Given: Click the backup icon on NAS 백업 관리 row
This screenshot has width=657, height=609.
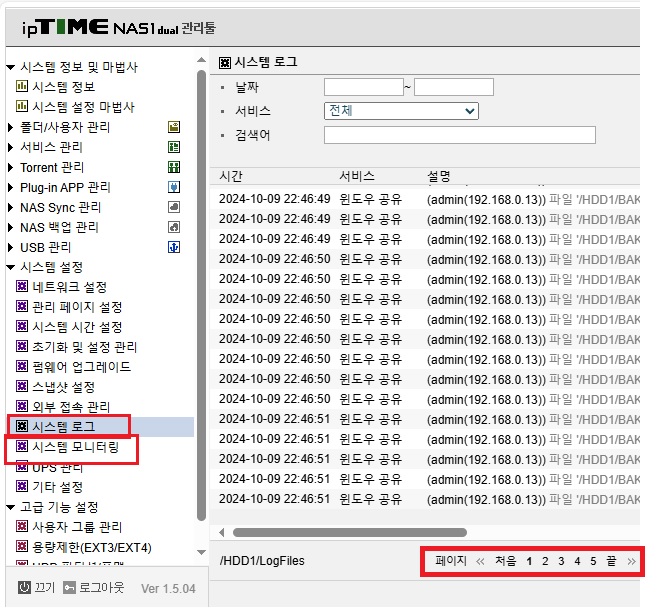Looking at the screenshot, I should tap(174, 227).
